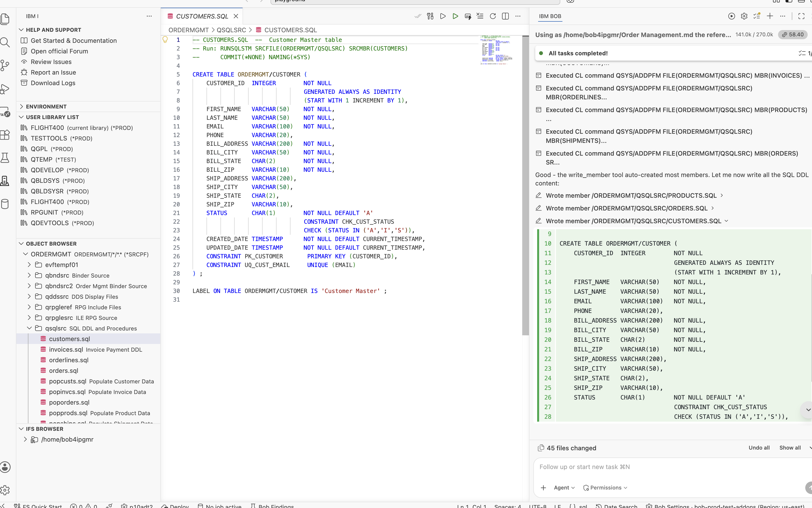Click the refresh icon in editor toolbar
The width and height of the screenshot is (812, 508).
493,16
